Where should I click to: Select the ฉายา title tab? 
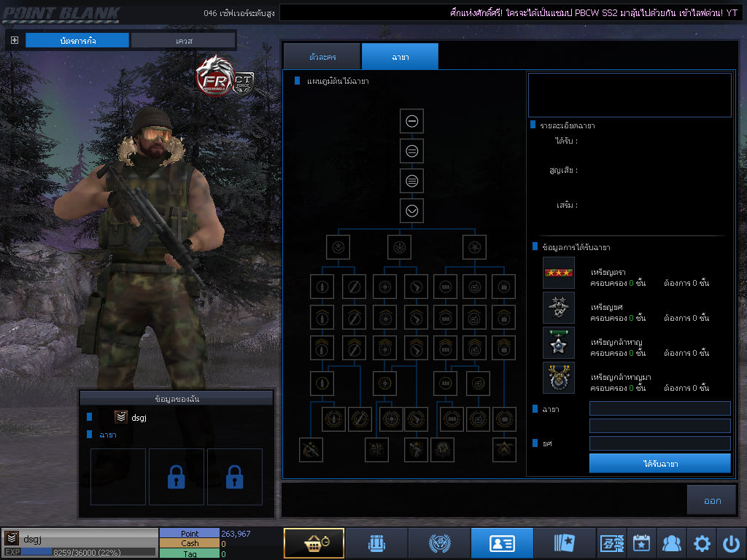tap(400, 57)
